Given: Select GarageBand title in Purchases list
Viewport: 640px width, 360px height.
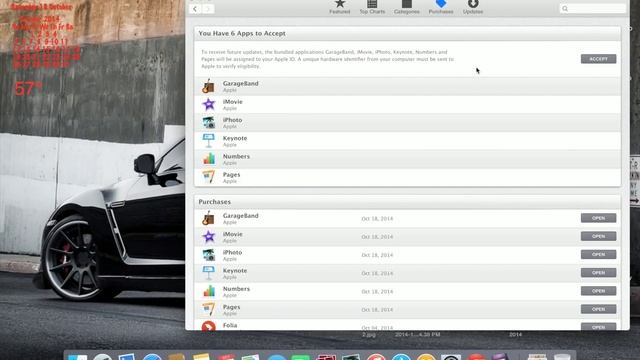Looking at the screenshot, I should pos(240,216).
